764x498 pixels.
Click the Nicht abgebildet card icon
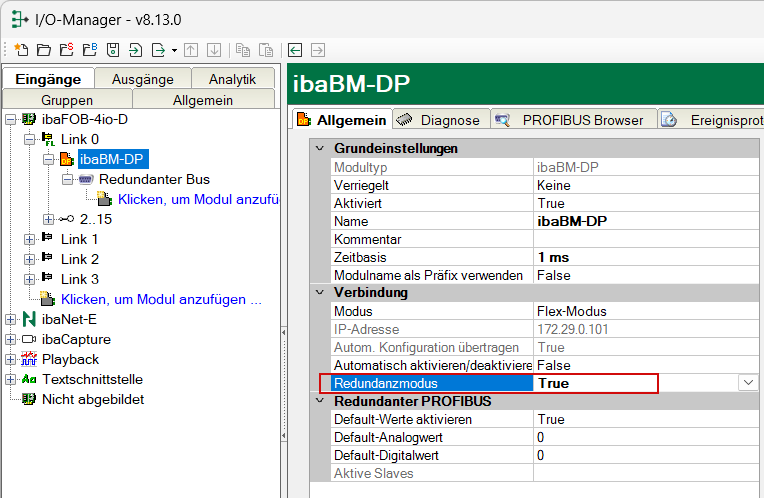click(29, 399)
